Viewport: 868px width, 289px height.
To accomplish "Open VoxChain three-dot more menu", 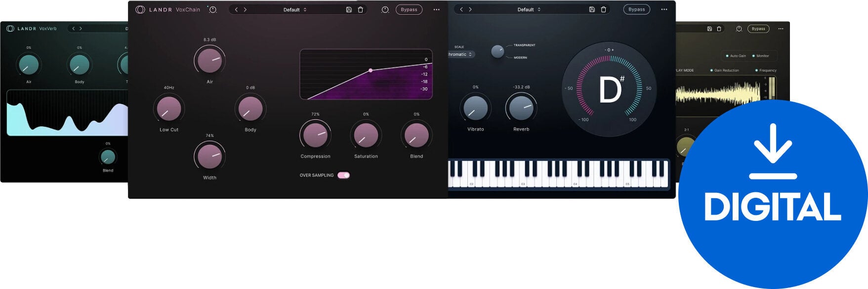I will coord(436,9).
